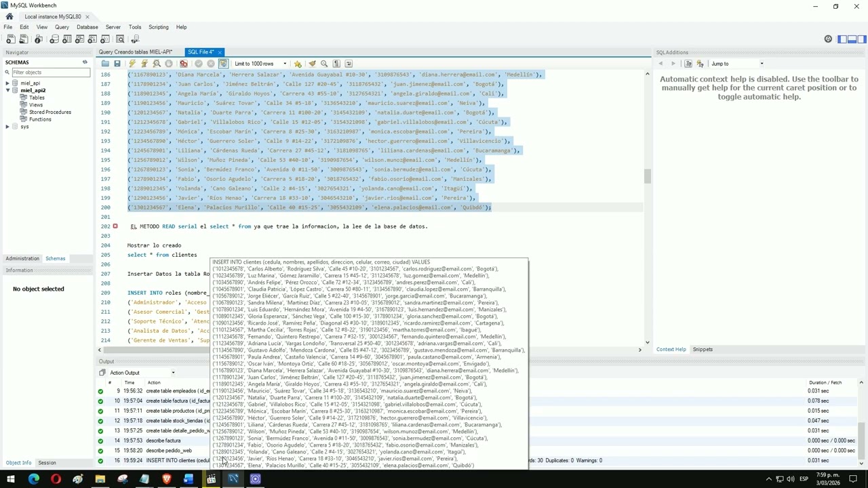Open the Windows Start menu
The height and width of the screenshot is (488, 868).
[11, 479]
